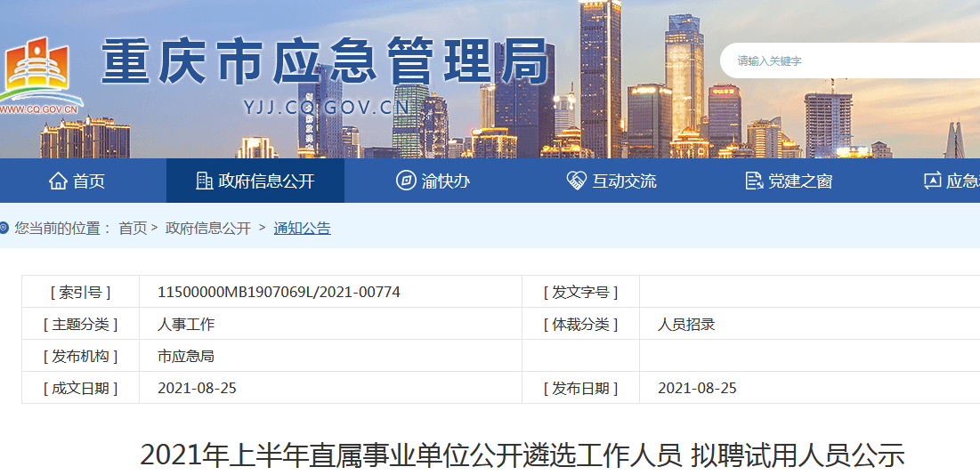Click the document icon beside 党建之窗

click(x=755, y=181)
